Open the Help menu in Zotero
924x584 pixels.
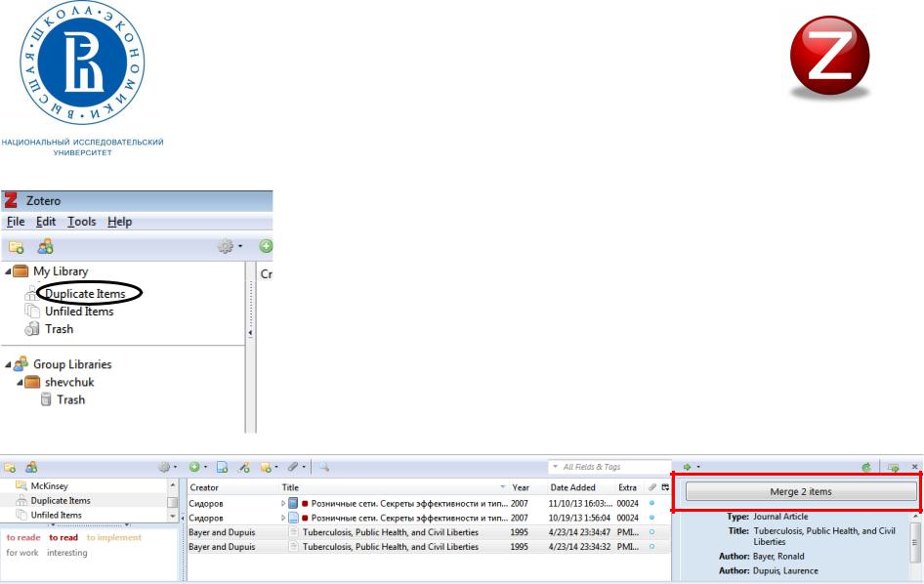pos(119,222)
